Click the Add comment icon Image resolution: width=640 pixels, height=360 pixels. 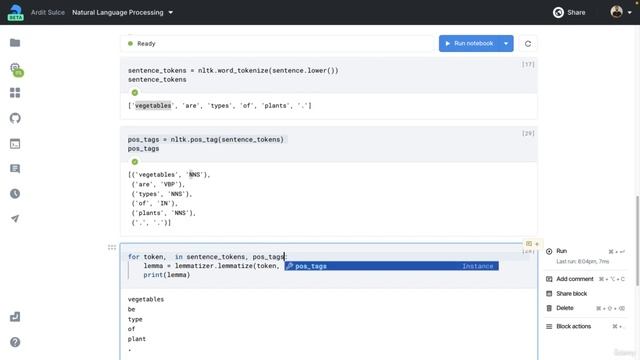[549, 279]
